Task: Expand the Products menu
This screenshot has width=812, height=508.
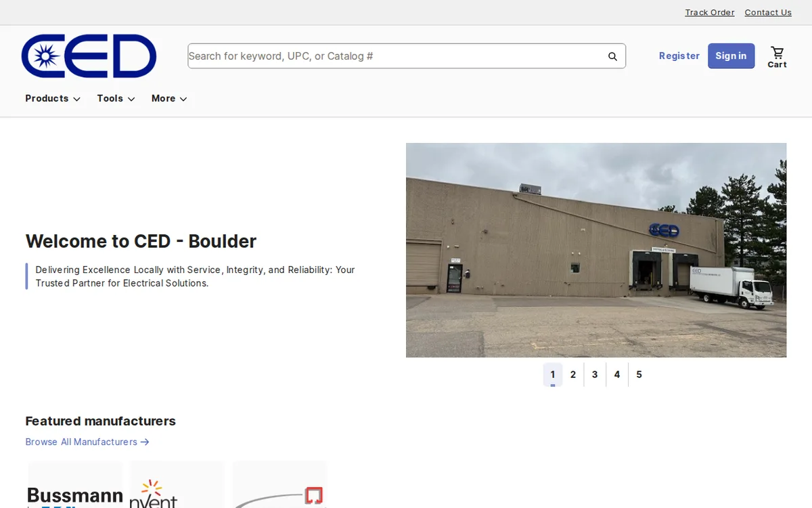Action: [53, 98]
